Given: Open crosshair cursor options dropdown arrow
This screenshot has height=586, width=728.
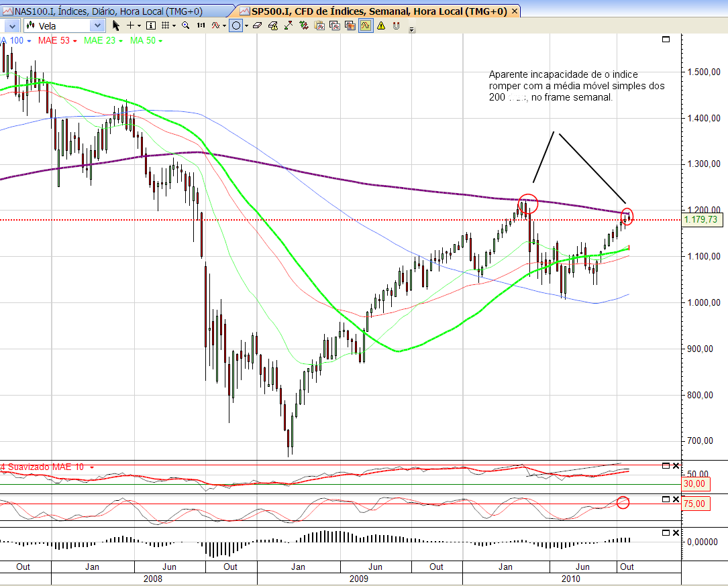Looking at the screenshot, I should click(x=139, y=26).
